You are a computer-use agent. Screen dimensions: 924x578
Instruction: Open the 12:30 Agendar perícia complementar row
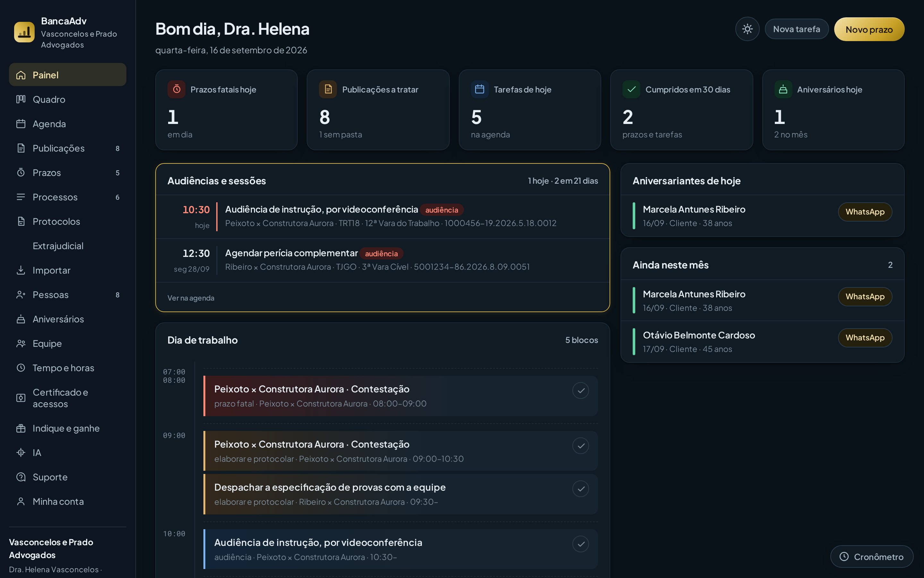tap(382, 260)
